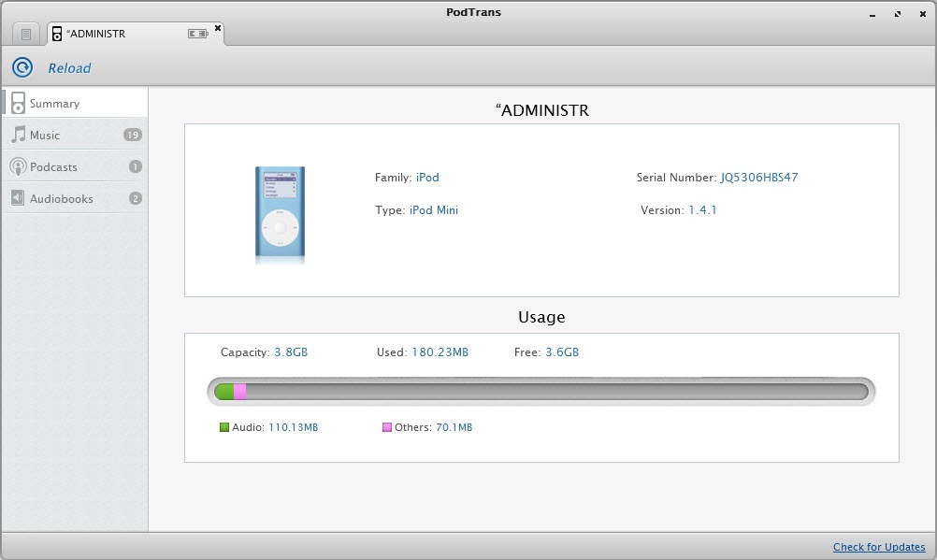The width and height of the screenshot is (937, 560).
Task: Click the blue iPod Mini device image
Action: point(280,215)
